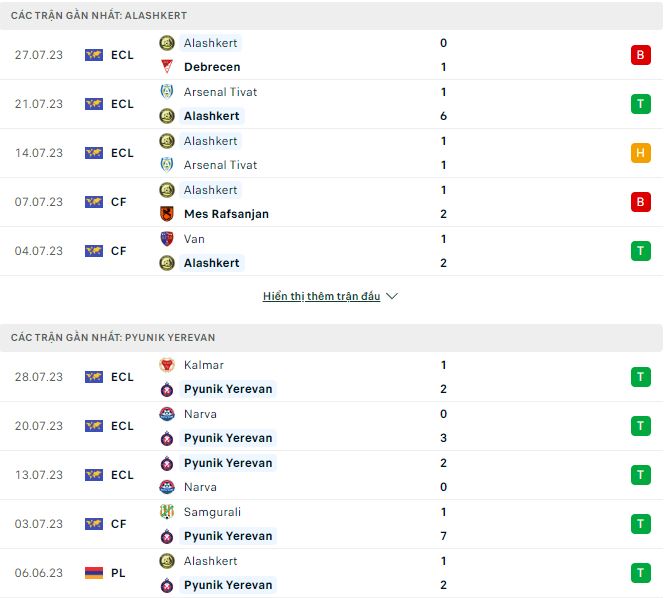Click the Van team crest icon
The width and height of the screenshot is (667, 598).
[167, 239]
